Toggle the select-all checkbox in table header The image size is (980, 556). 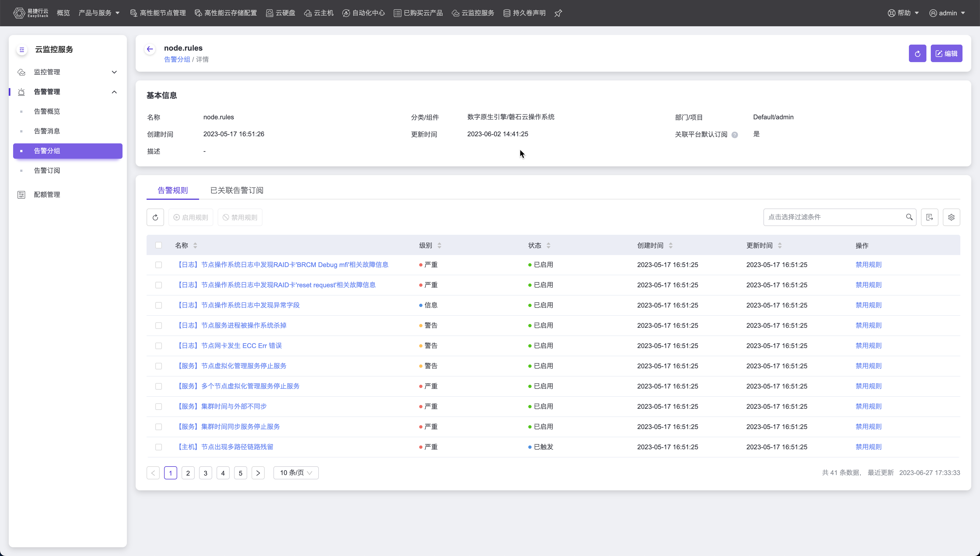tap(158, 245)
